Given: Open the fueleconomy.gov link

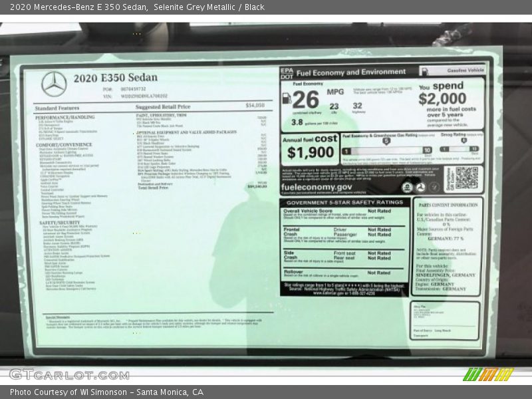Looking at the screenshot, I should (x=317, y=188).
